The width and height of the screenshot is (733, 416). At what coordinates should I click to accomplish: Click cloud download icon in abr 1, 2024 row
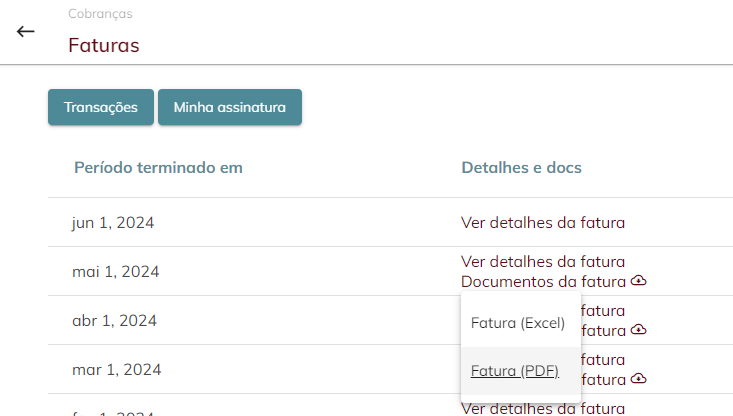coord(639,330)
